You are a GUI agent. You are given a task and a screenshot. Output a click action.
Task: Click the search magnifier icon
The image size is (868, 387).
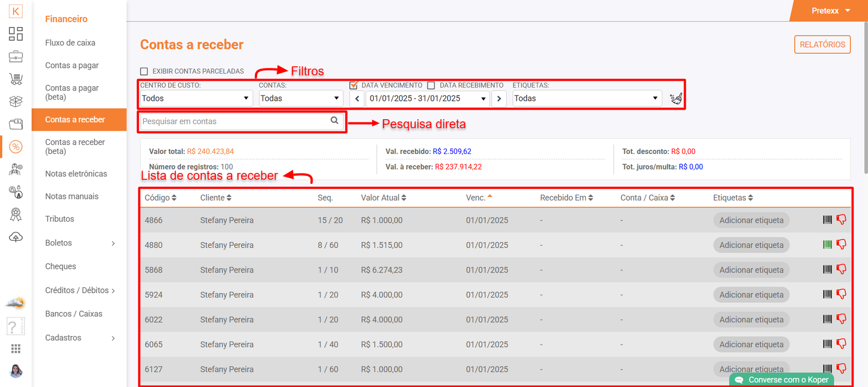[335, 121]
